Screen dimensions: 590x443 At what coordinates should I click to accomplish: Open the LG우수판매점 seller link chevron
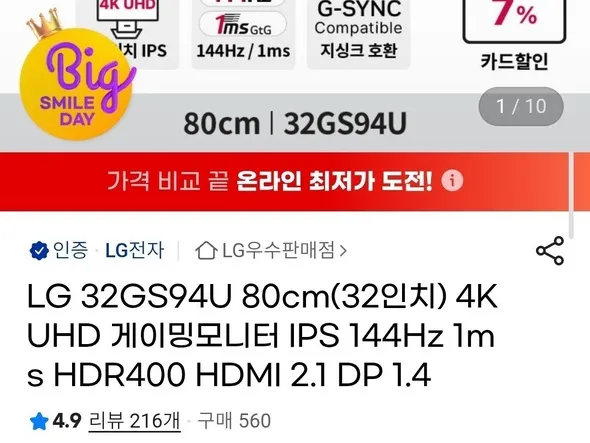pyautogui.click(x=343, y=251)
